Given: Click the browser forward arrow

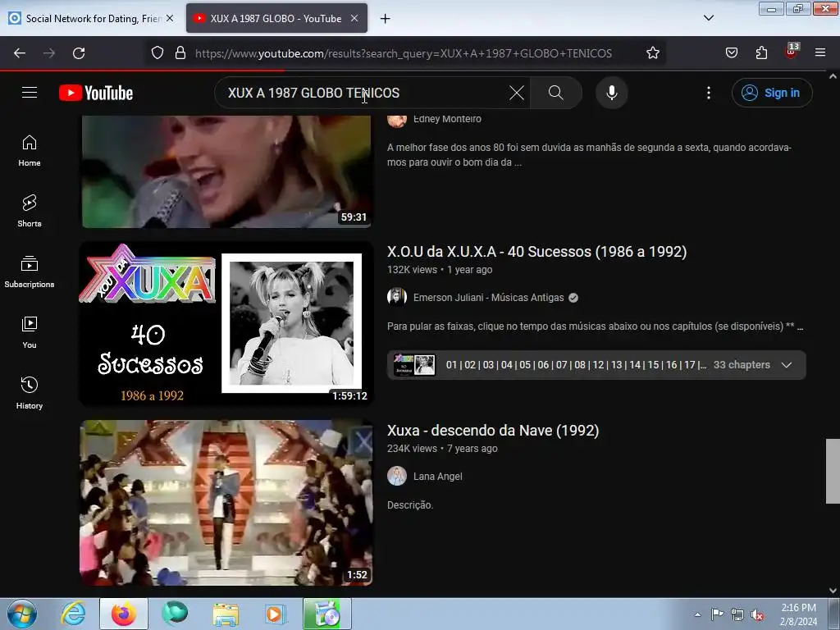Looking at the screenshot, I should click(x=49, y=53).
